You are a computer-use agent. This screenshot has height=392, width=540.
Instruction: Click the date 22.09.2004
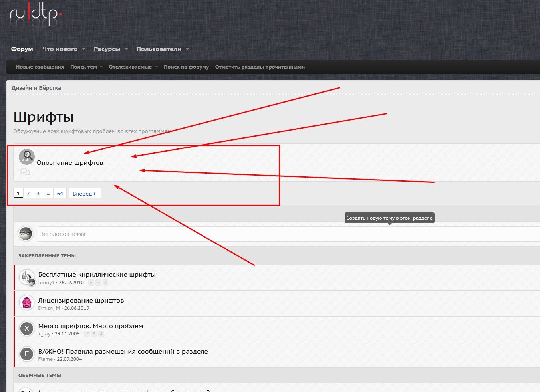click(69, 359)
